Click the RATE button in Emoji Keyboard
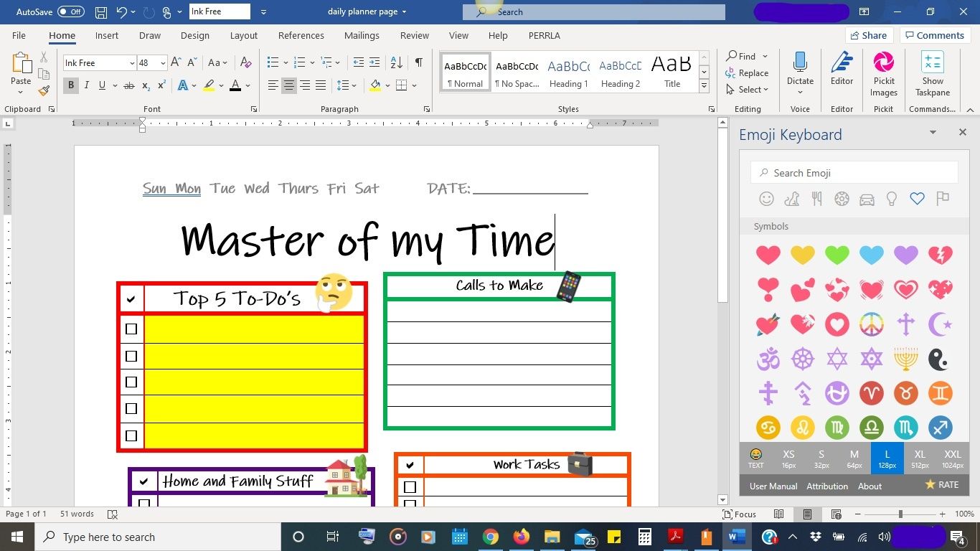This screenshot has width=980, height=551. point(943,485)
